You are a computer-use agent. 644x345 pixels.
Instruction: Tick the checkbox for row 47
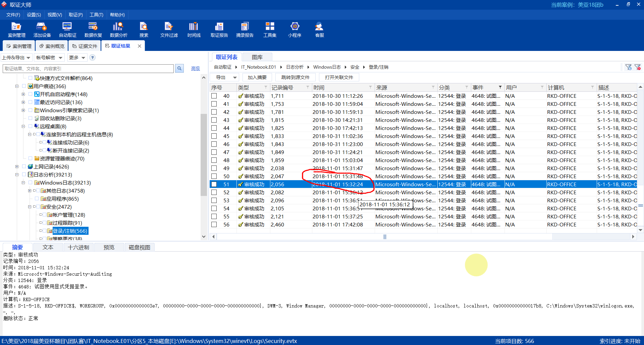(214, 152)
